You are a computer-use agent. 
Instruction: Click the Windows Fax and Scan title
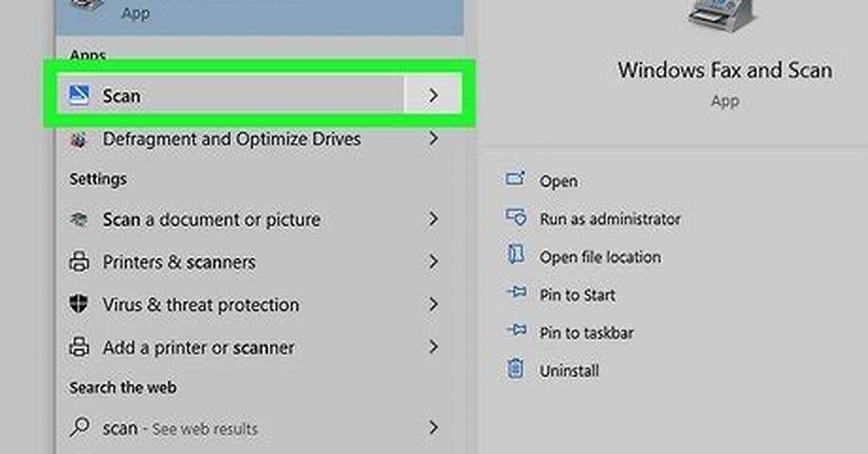[724, 70]
